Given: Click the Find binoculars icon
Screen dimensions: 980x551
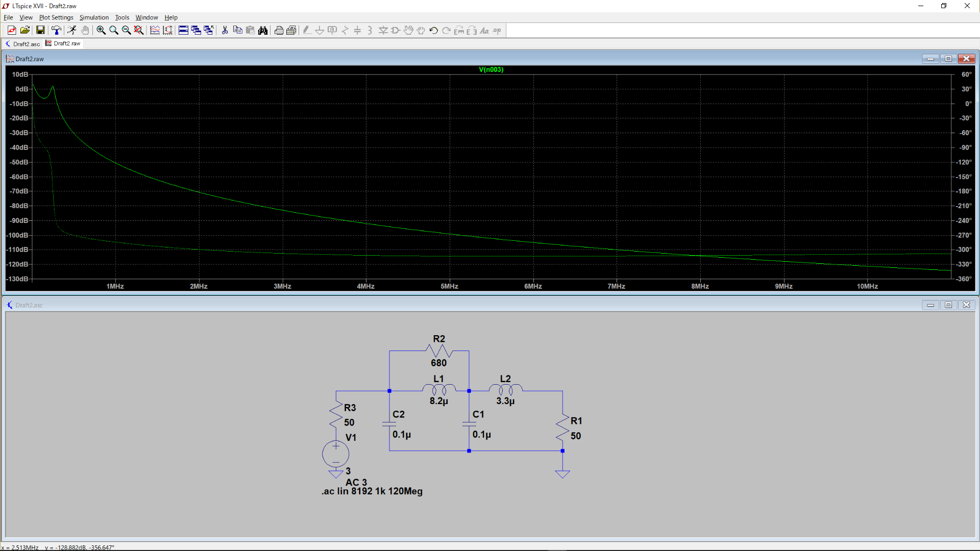Looking at the screenshot, I should [x=263, y=31].
